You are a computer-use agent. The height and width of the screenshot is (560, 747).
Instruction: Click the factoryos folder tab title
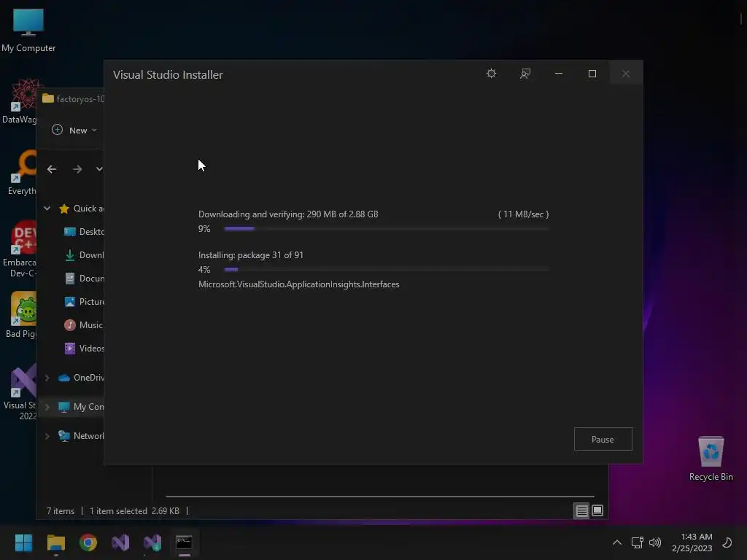[x=80, y=99]
